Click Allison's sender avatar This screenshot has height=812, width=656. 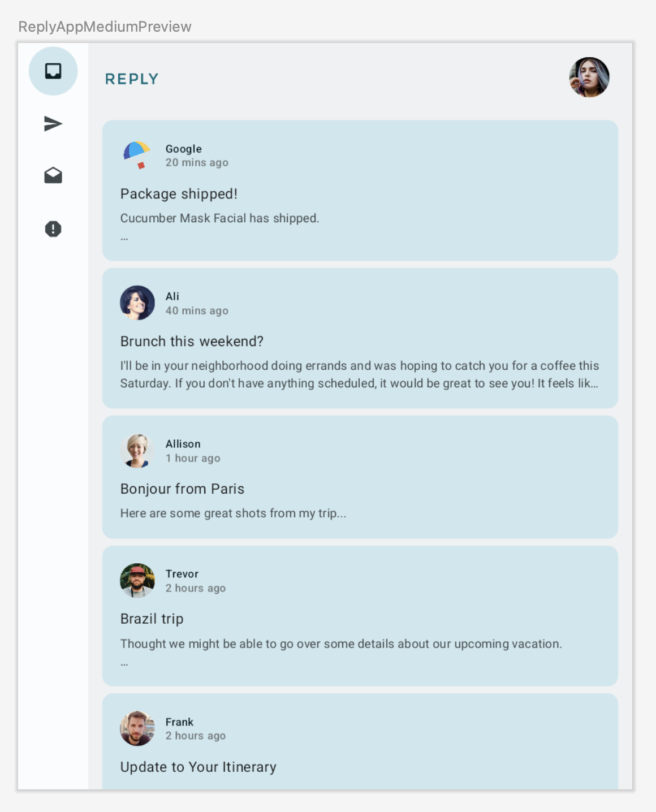137,451
